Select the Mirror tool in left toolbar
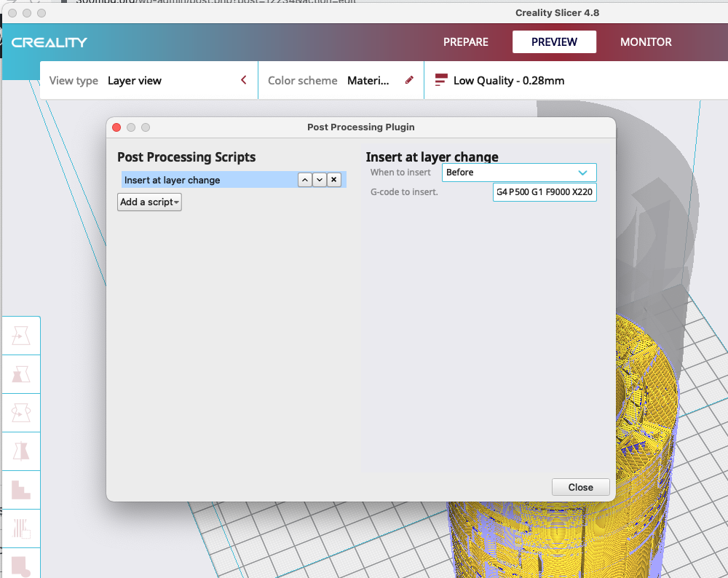Viewport: 728px width, 578px height. tap(21, 451)
